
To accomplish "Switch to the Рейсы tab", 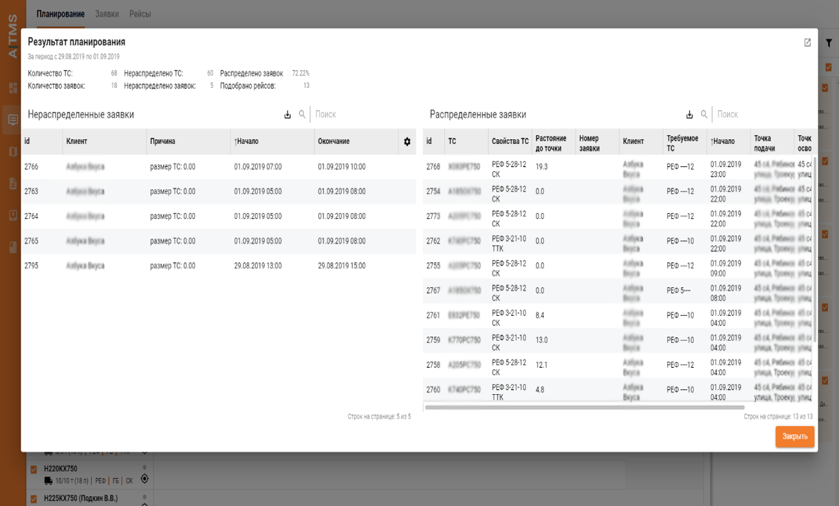I will pyautogui.click(x=140, y=14).
